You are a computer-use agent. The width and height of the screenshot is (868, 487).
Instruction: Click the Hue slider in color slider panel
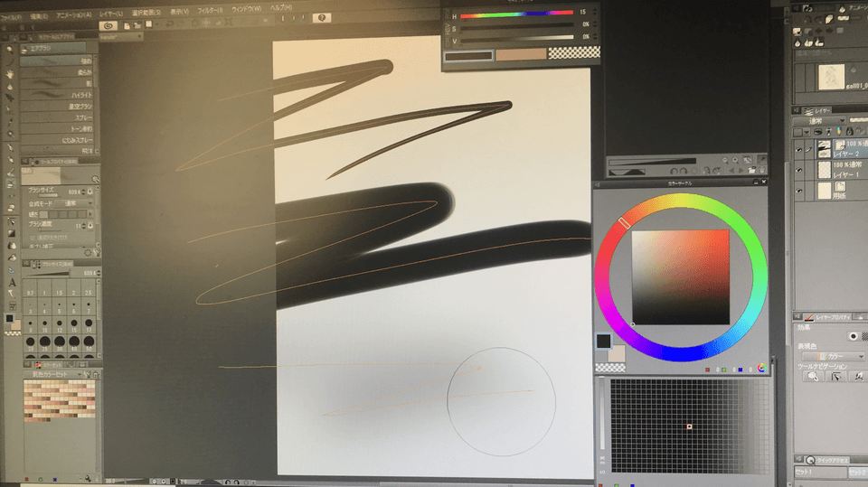click(516, 14)
